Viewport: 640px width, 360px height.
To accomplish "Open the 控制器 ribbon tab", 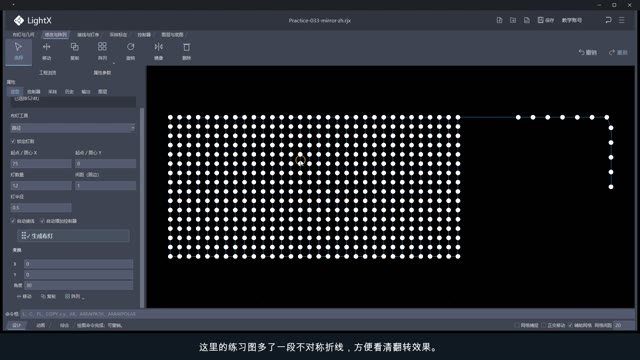I will (x=144, y=35).
